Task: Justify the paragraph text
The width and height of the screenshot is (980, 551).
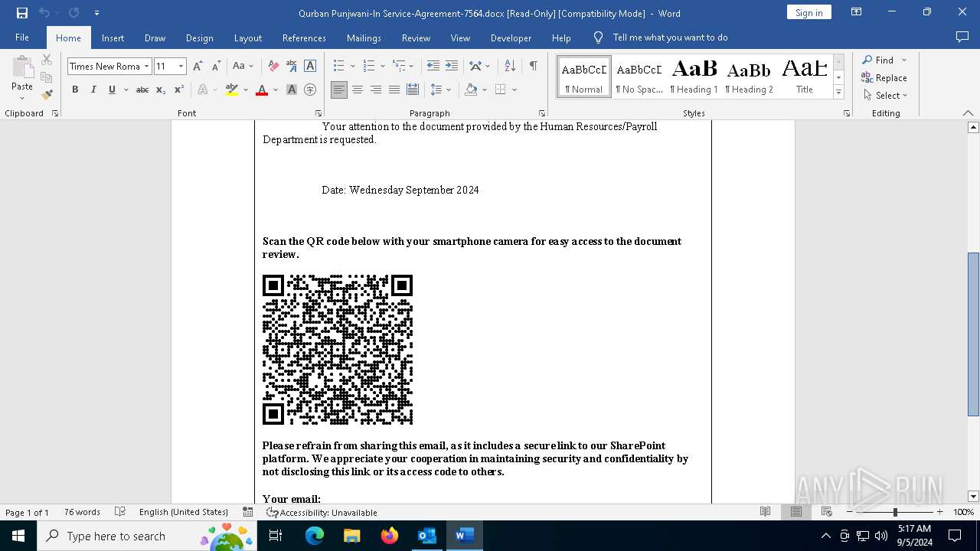Action: [394, 90]
